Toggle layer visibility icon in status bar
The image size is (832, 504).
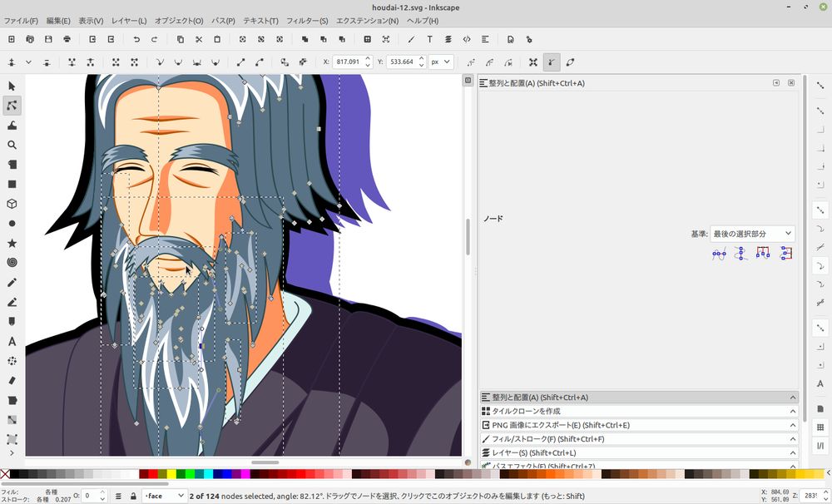tap(119, 497)
